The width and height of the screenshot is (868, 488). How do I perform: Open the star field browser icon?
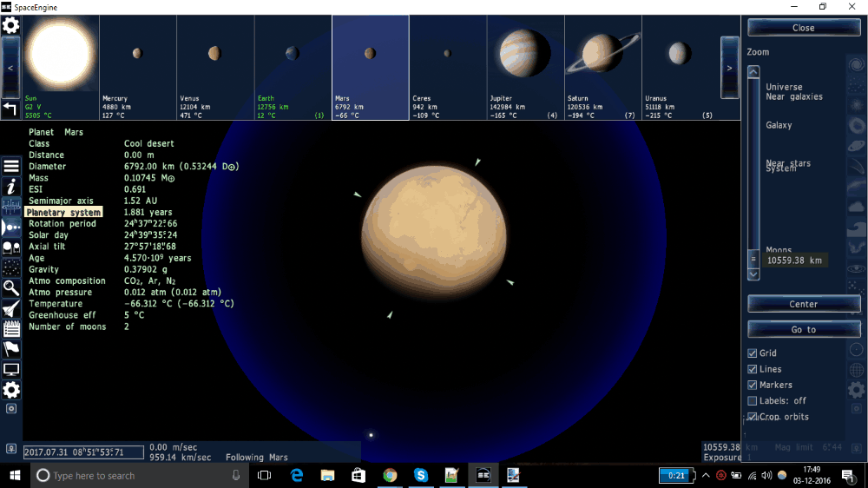pos(11,268)
